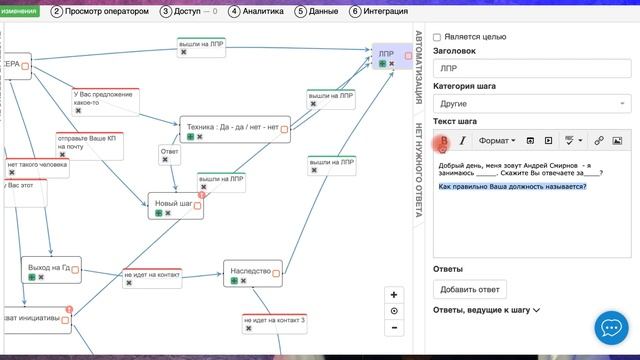Click green plus icon on ЛПР node

(382, 64)
